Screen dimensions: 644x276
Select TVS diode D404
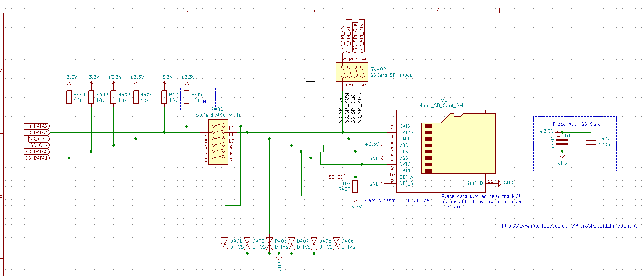click(292, 244)
